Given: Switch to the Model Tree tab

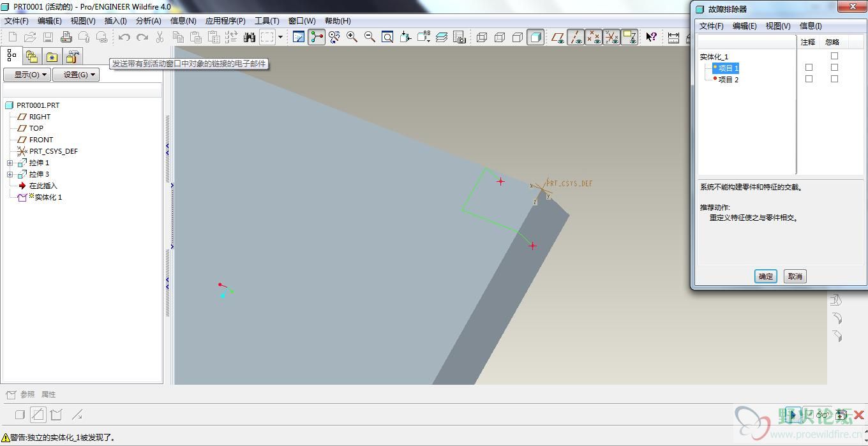Looking at the screenshot, I should pyautogui.click(x=11, y=56).
